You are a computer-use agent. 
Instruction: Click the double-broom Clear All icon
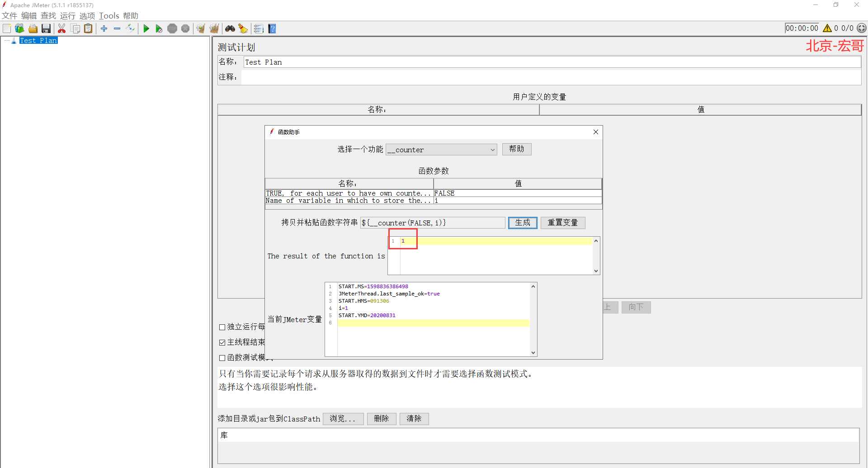coord(214,28)
